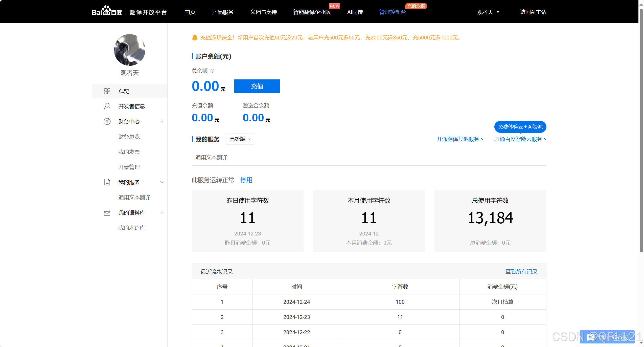Viewport: 644px width, 347px height.
Task: Click the help question mark beside 总余额
Action: point(213,71)
